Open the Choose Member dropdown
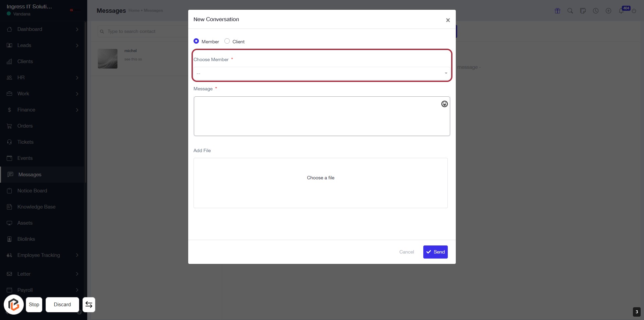The width and height of the screenshot is (644, 320). [321, 73]
